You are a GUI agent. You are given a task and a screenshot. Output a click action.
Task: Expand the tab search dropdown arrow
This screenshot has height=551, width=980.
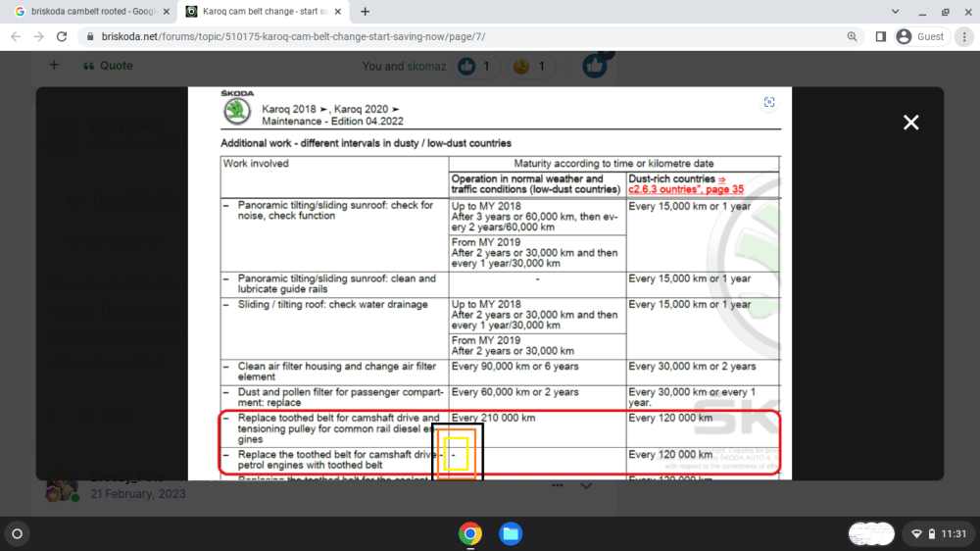(895, 11)
